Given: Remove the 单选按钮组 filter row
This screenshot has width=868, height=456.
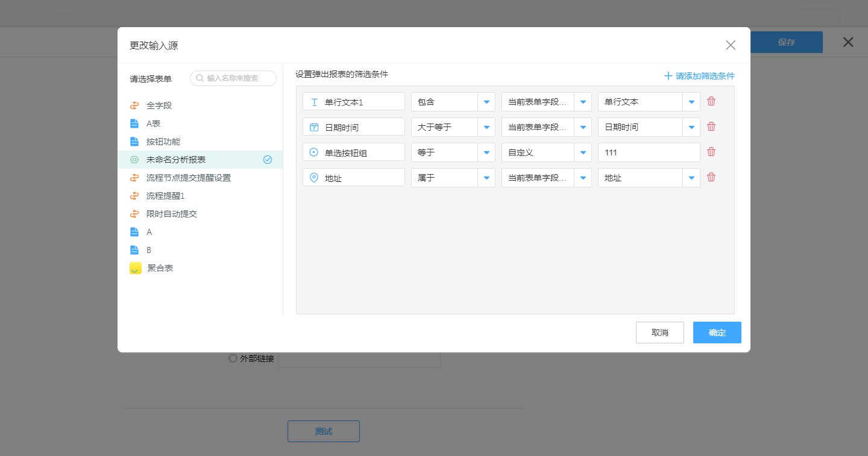Looking at the screenshot, I should pyautogui.click(x=711, y=152).
